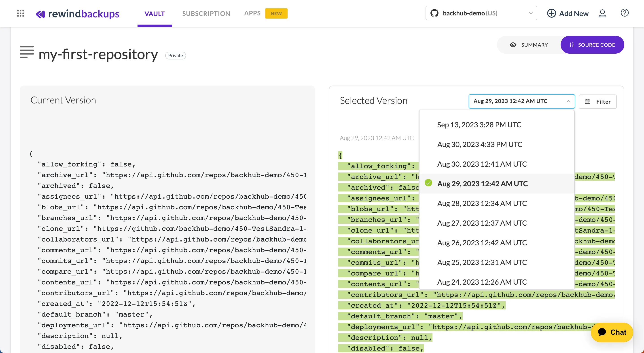Click "archived": false in Current Version
The height and width of the screenshot is (353, 644).
[76, 186]
